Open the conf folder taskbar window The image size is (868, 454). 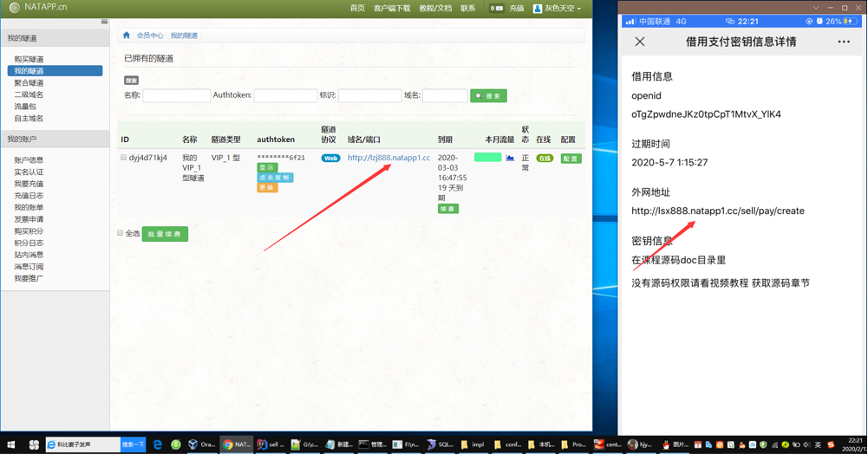(507, 444)
